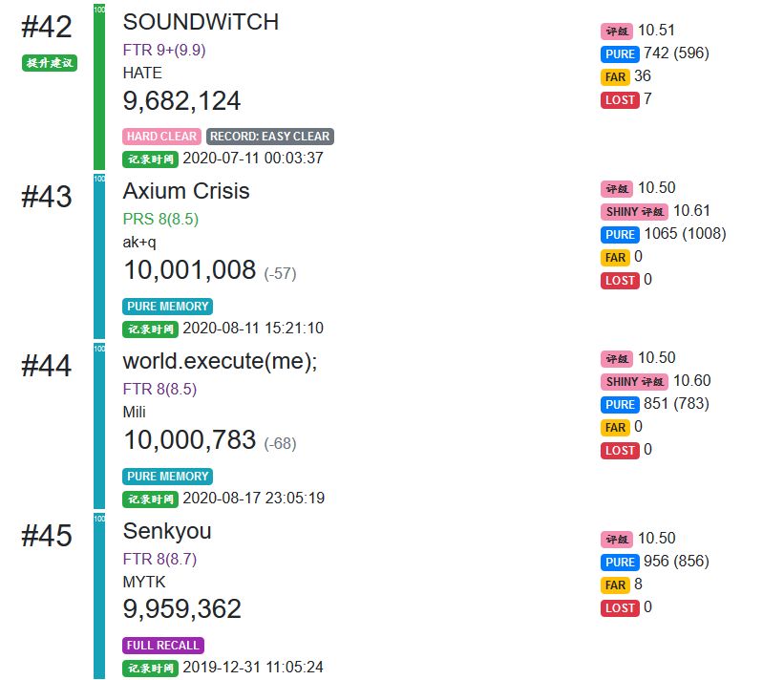
Task: Click the LOST badge in SOUNDWiTCH stats
Action: (619, 100)
